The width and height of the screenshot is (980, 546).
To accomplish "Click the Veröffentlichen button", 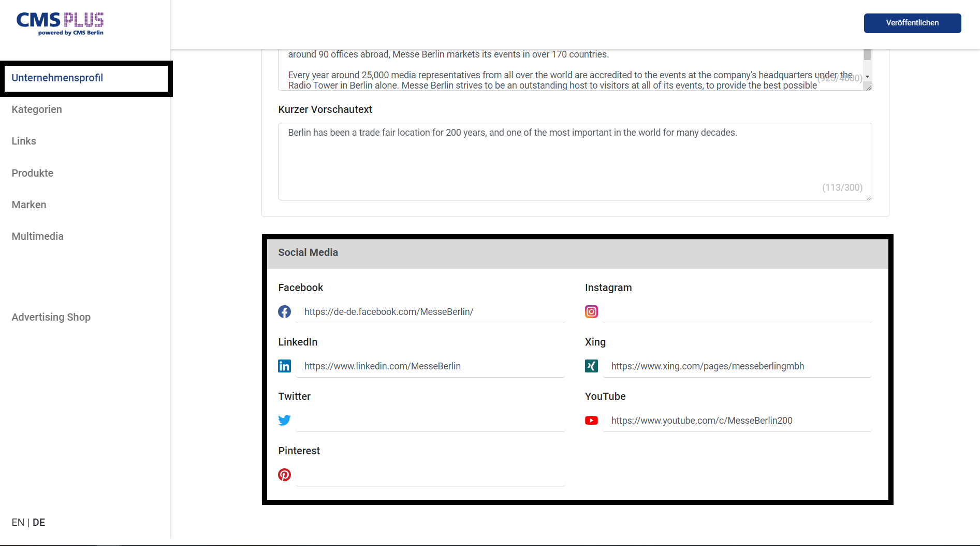I will [912, 23].
